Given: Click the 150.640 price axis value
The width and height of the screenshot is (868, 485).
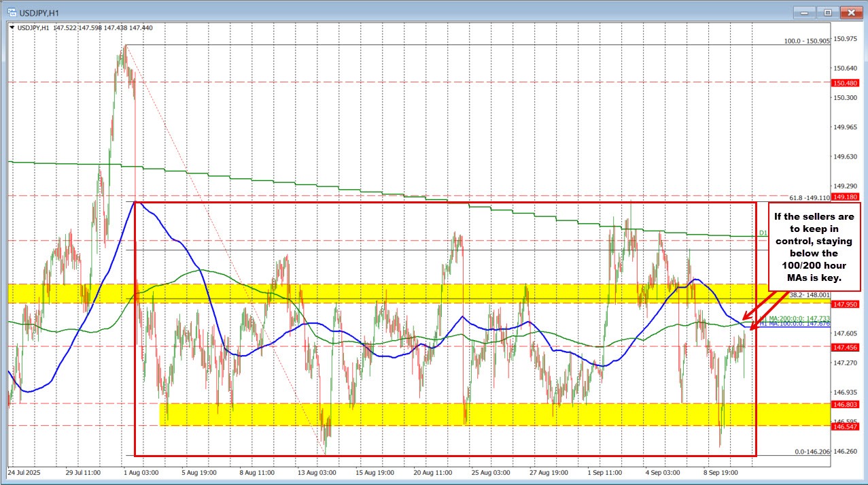Looking at the screenshot, I should 845,68.
